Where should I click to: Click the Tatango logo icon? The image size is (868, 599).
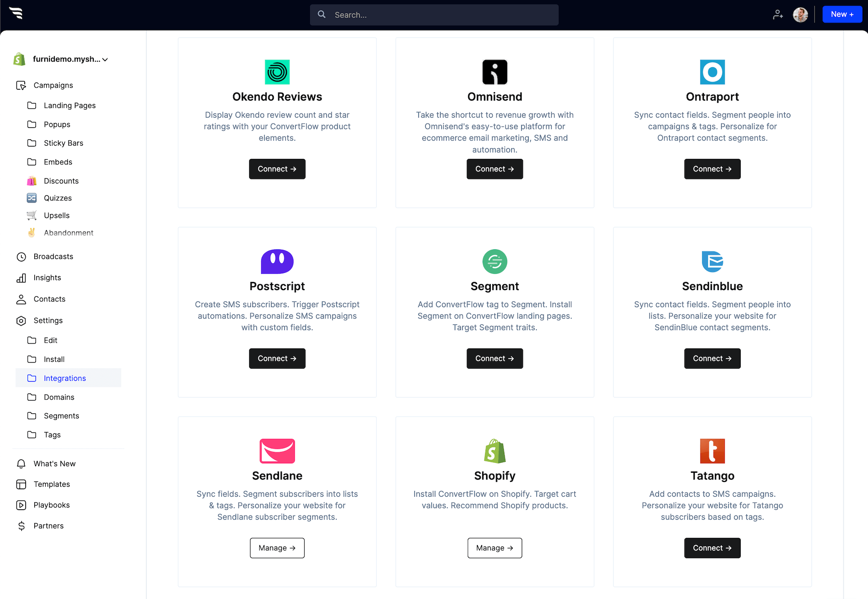(x=712, y=451)
